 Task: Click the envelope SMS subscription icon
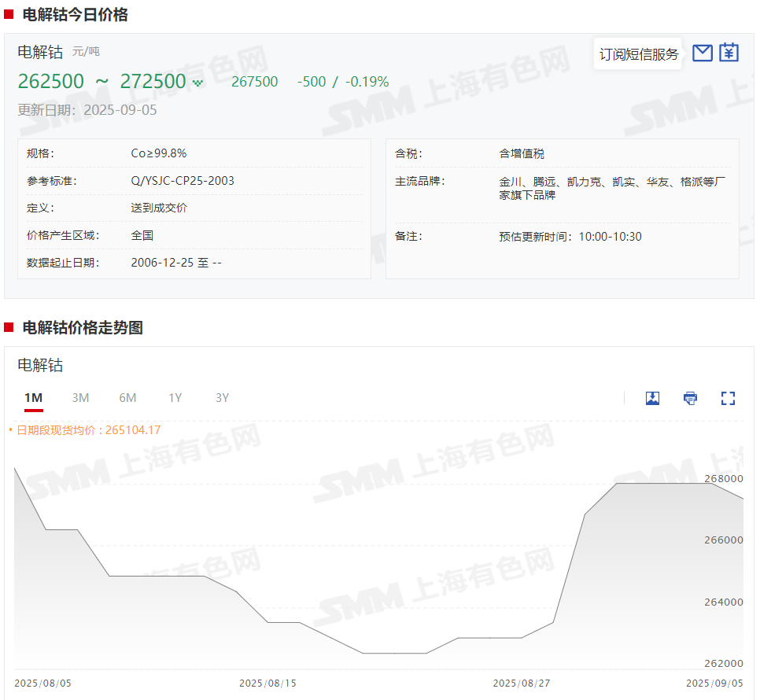click(702, 53)
